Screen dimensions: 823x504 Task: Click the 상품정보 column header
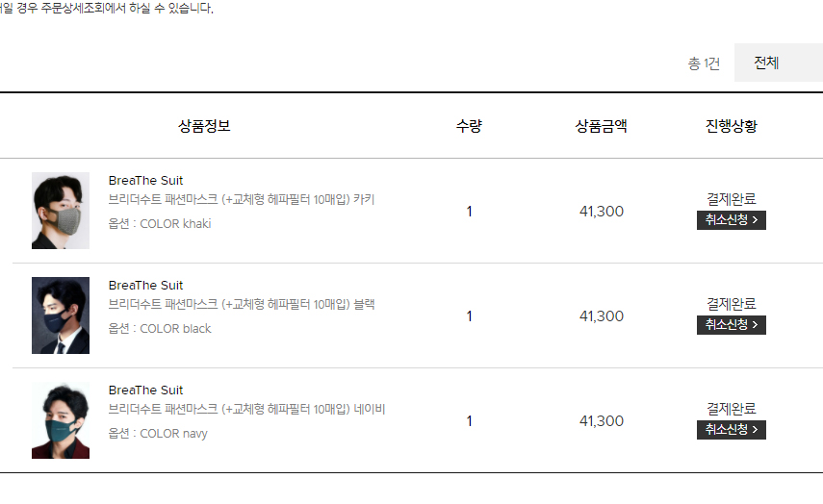pos(204,126)
